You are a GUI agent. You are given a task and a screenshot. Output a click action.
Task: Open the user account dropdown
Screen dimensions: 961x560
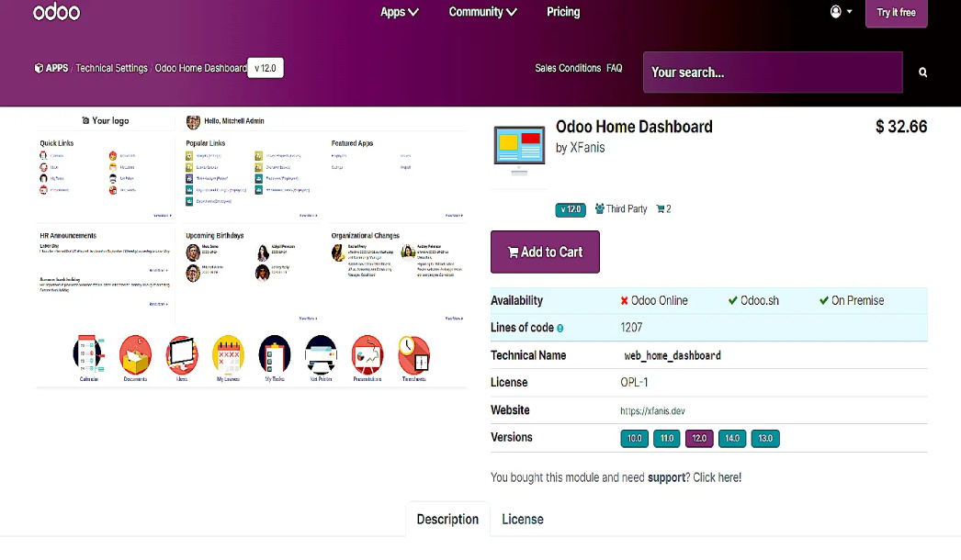pos(841,12)
